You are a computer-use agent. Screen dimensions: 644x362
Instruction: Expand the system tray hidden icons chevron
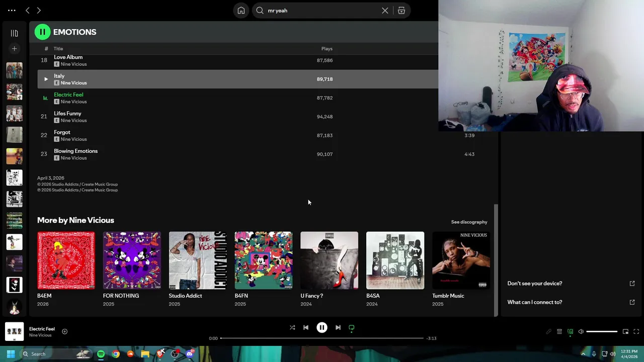click(583, 354)
